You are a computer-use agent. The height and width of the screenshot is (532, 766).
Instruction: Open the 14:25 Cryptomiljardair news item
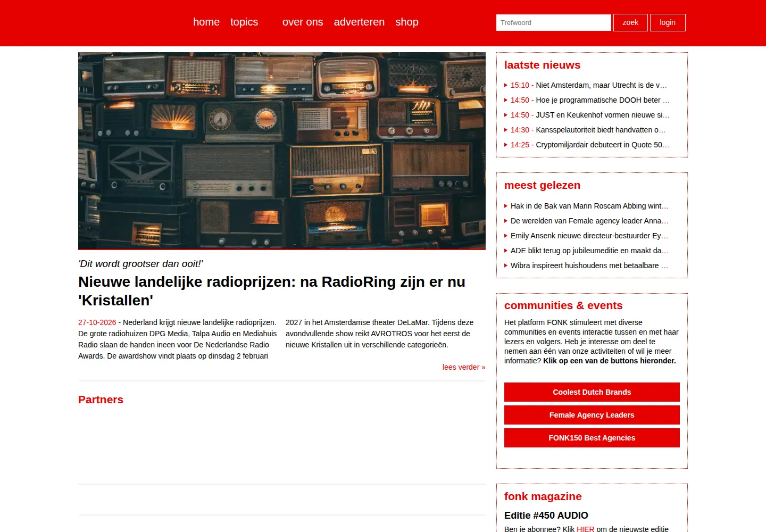click(590, 145)
